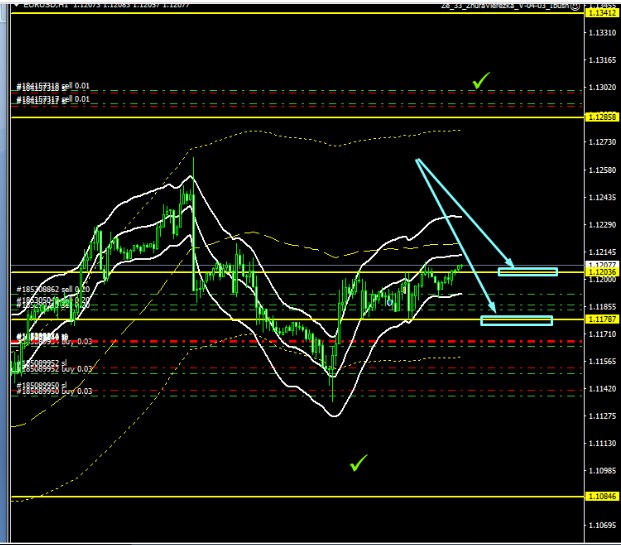The image size is (621, 545).
Task: Select the yellow 1.12858 price level tag
Action: pos(602,117)
